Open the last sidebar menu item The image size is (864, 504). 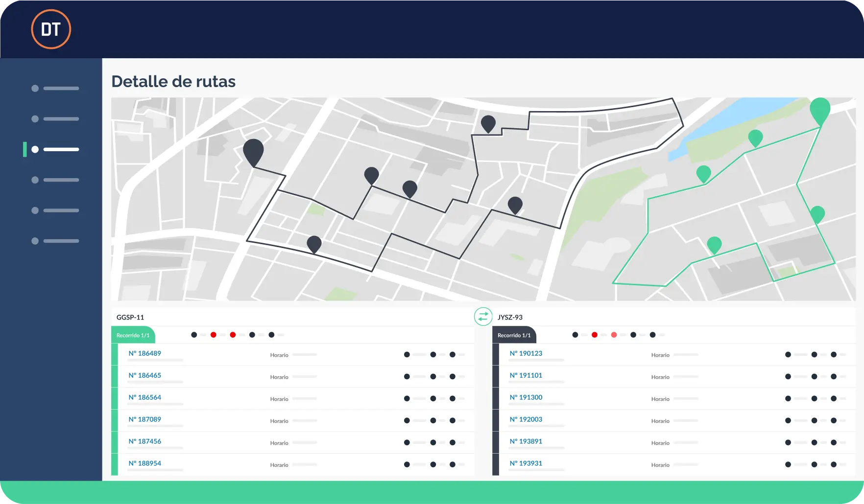[x=55, y=241]
